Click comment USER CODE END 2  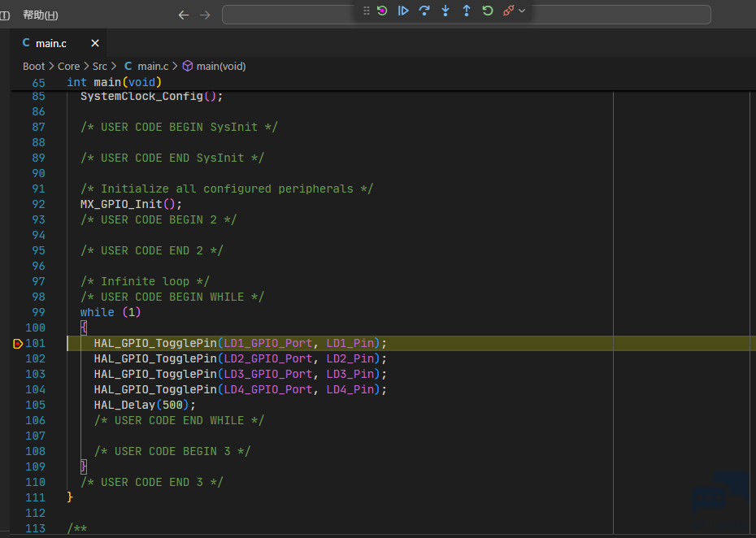point(152,250)
